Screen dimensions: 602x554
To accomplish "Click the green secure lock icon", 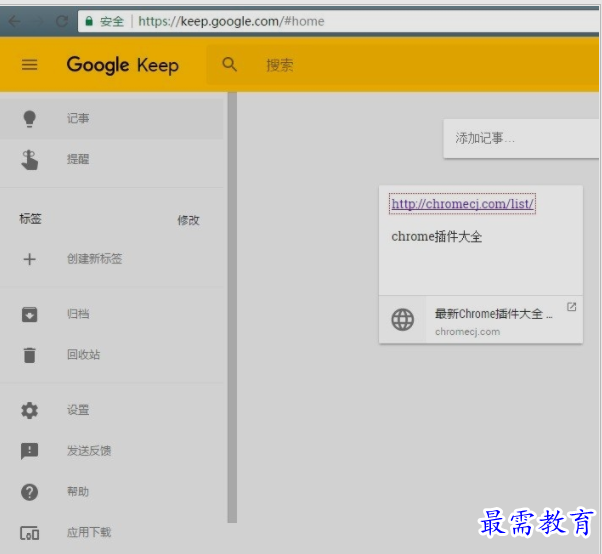I will point(89,21).
